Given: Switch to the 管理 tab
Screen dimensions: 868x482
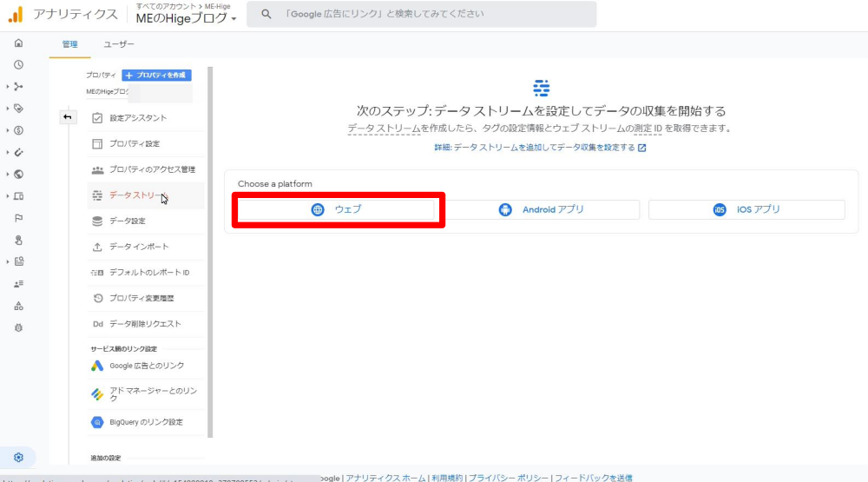Looking at the screenshot, I should pos(69,44).
